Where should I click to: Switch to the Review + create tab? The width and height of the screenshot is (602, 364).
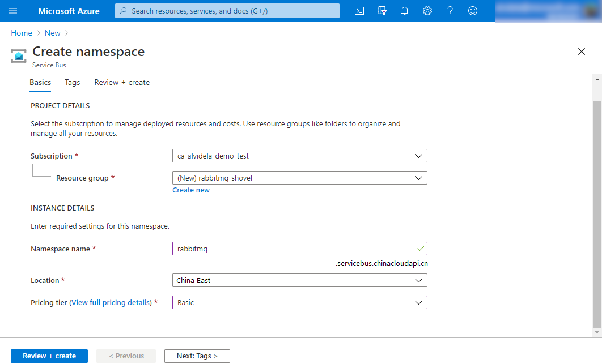(x=122, y=82)
